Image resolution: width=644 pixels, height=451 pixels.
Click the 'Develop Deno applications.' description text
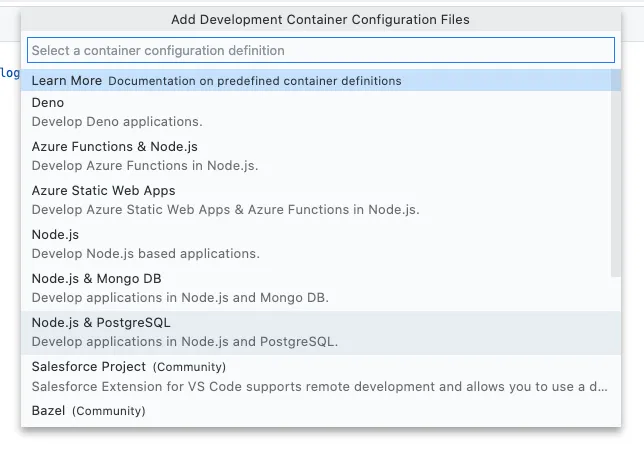tap(117, 122)
